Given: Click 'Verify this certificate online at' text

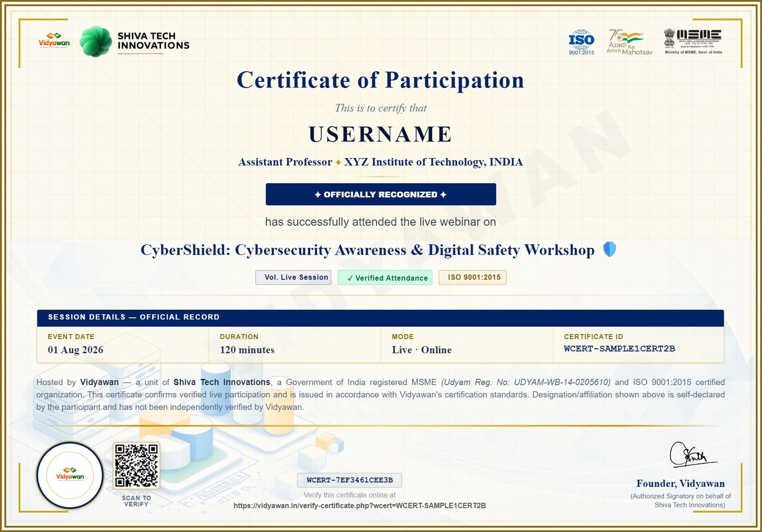Looking at the screenshot, I should (x=350, y=495).
